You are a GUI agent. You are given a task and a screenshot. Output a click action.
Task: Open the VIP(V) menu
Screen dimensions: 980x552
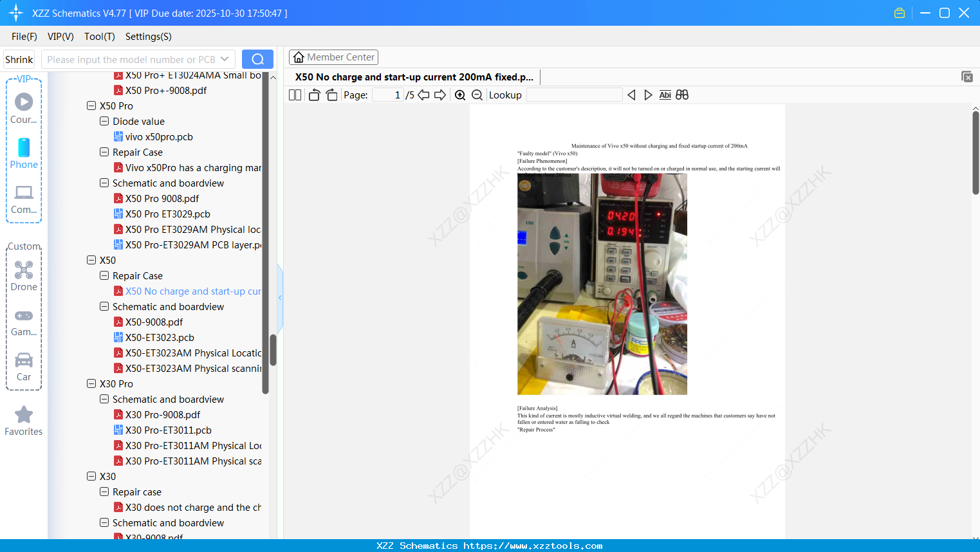[x=60, y=37]
